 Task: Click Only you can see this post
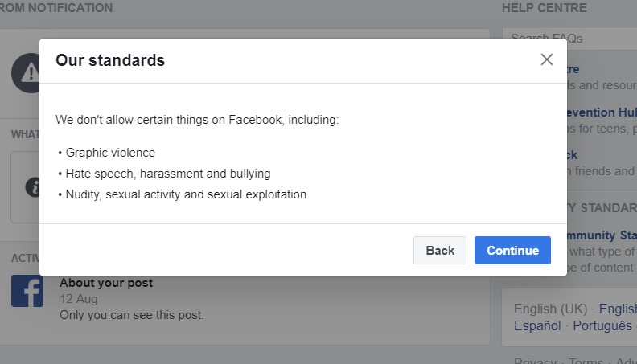132,315
